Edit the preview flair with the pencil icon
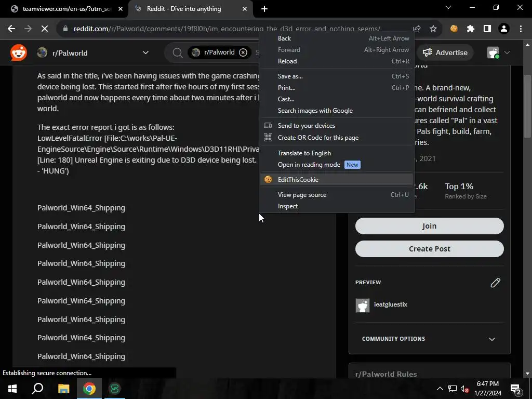The width and height of the screenshot is (532, 399). pyautogui.click(x=495, y=283)
